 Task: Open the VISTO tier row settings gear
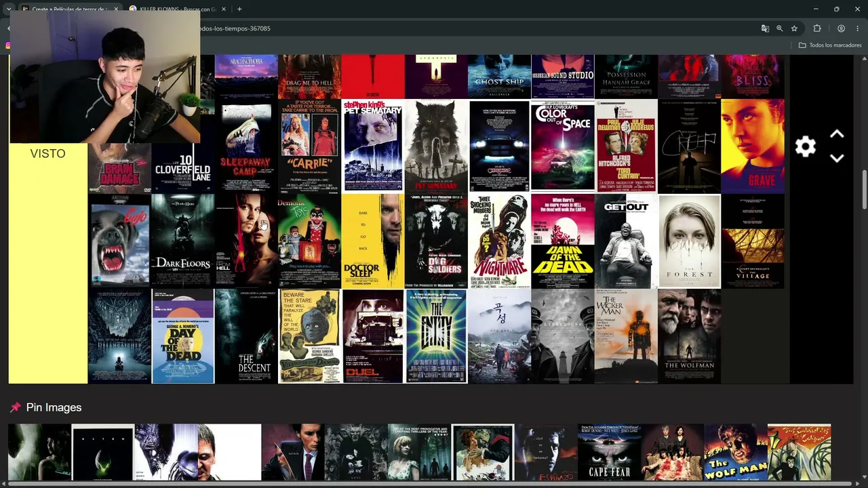806,146
